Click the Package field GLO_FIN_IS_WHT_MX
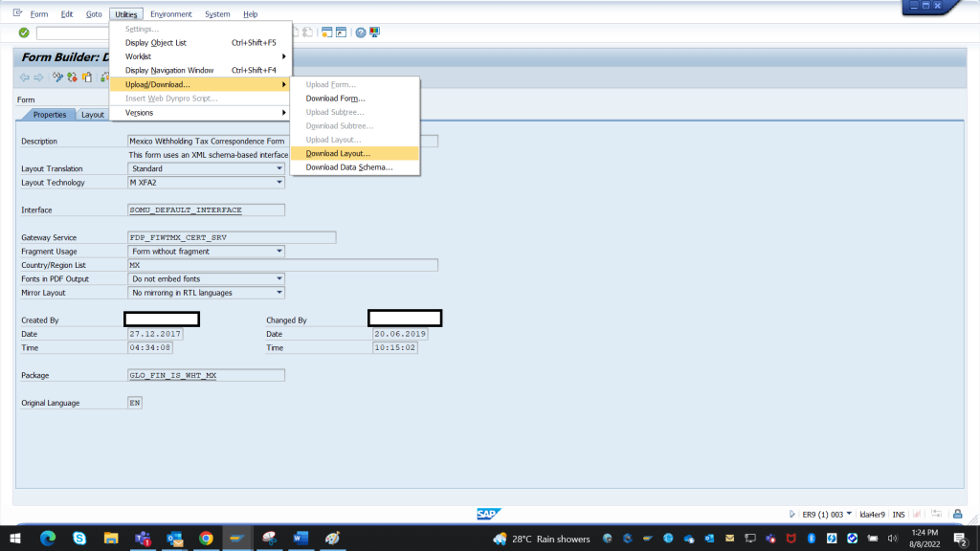This screenshot has width=980, height=551. point(206,375)
